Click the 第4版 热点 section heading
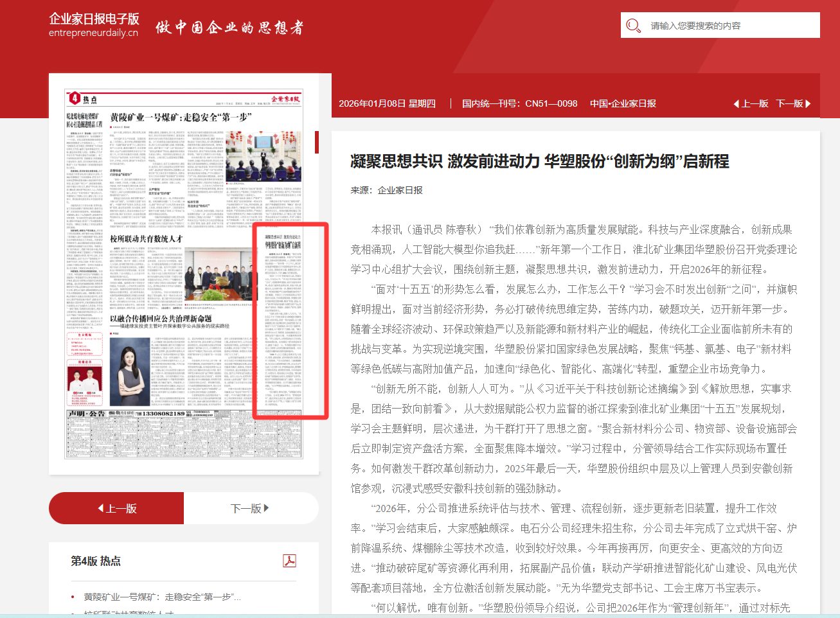The height and width of the screenshot is (618, 840). tap(96, 561)
